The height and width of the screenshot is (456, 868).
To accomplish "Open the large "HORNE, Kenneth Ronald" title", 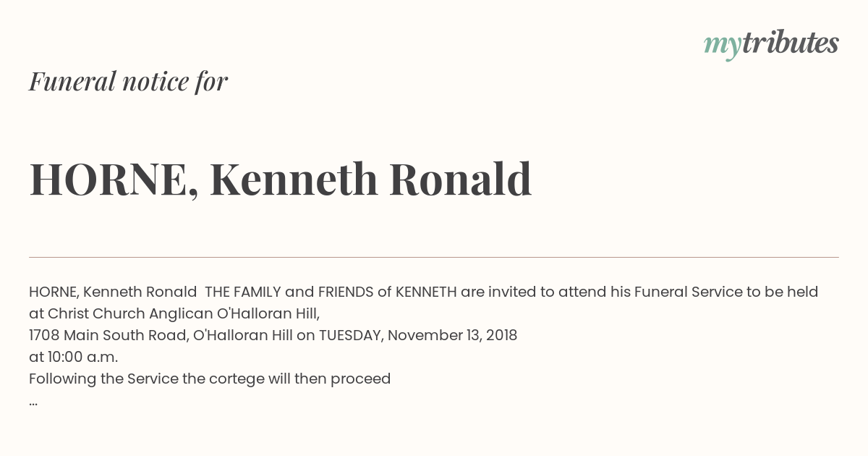I will (281, 180).
